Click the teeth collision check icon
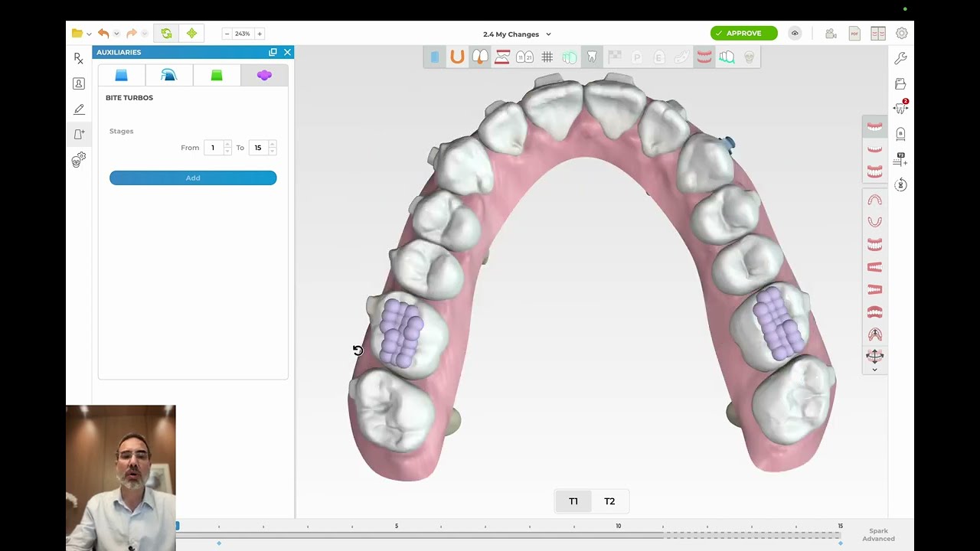Image resolution: width=980 pixels, height=551 pixels. pyautogui.click(x=727, y=57)
